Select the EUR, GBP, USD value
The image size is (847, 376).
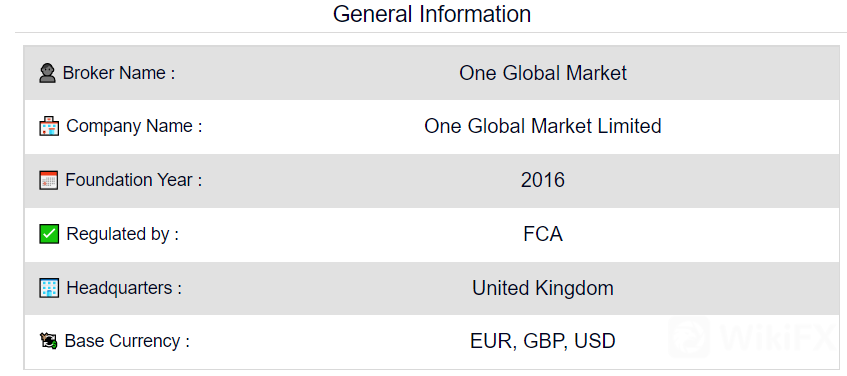(x=543, y=341)
